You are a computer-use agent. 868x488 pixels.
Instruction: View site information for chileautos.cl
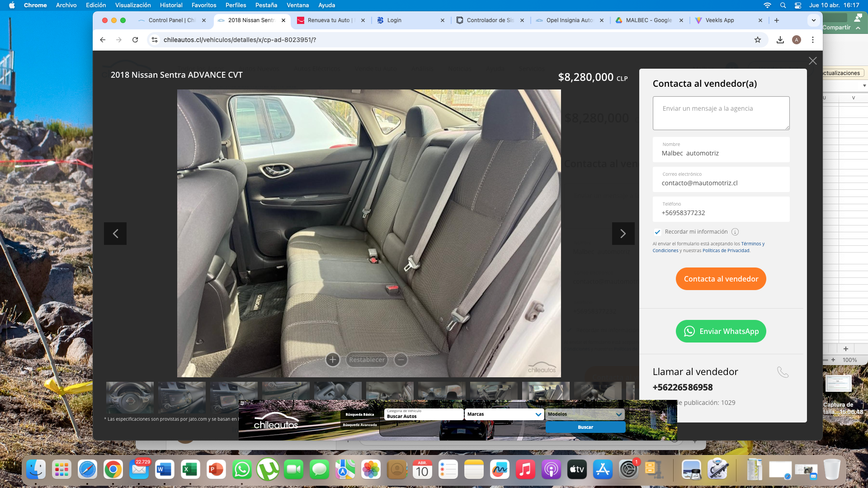pos(155,40)
